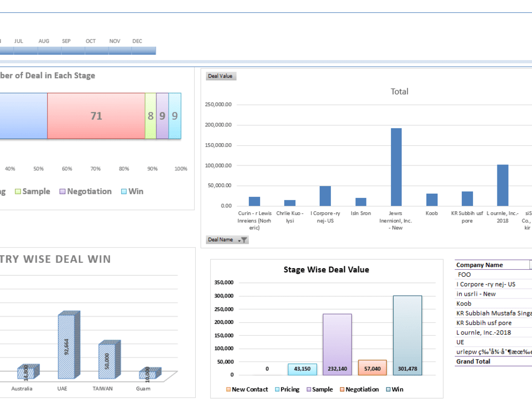Click the Deal Value pivot field button
The image size is (532, 399).
(220, 76)
